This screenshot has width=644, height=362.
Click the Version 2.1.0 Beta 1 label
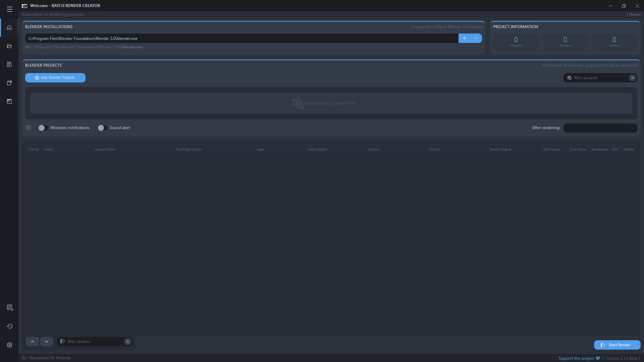pos(623,358)
